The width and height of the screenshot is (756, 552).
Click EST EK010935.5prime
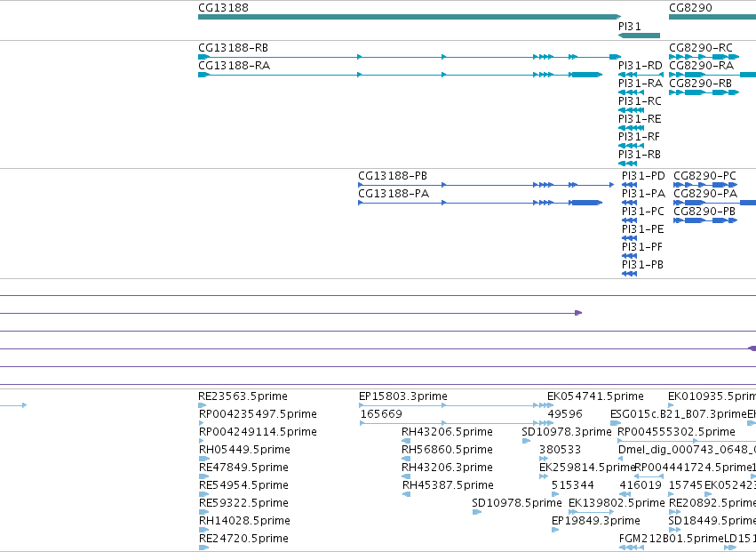[x=712, y=396]
